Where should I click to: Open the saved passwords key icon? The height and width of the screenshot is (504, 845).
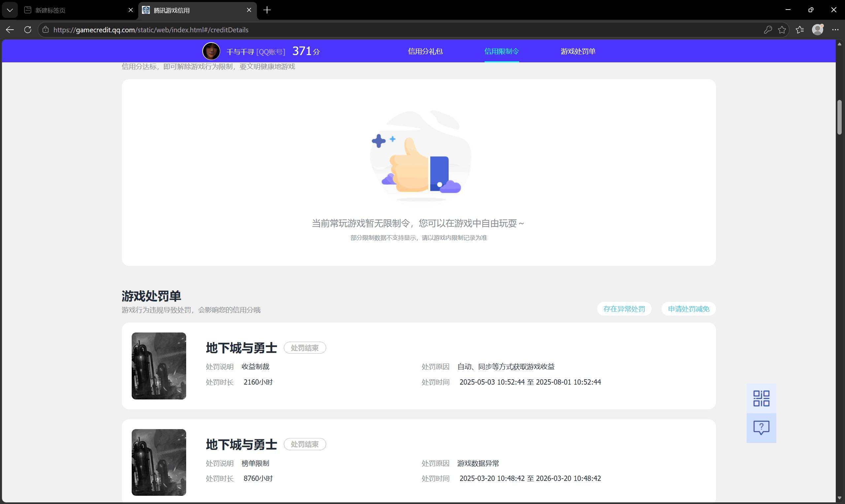click(767, 30)
